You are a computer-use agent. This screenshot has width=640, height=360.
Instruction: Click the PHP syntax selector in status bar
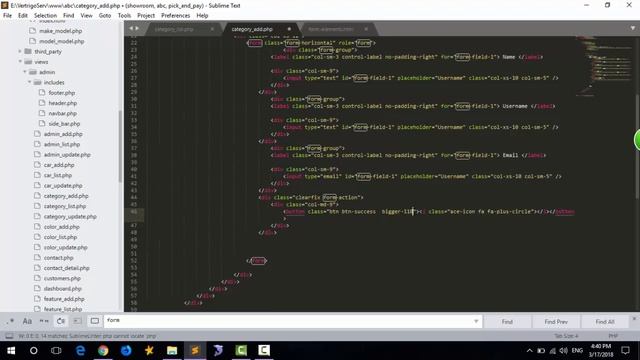(613, 336)
